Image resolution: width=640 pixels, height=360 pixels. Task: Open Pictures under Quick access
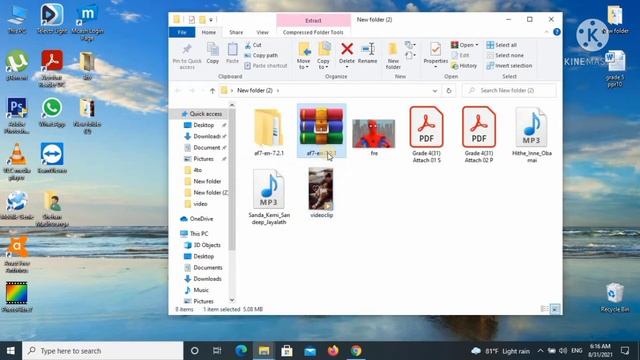pos(203,159)
